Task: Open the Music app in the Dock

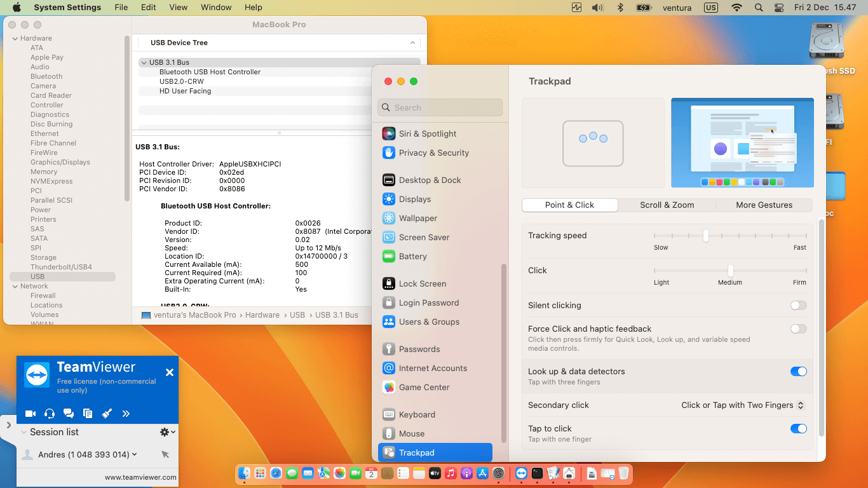Action: pos(451,473)
